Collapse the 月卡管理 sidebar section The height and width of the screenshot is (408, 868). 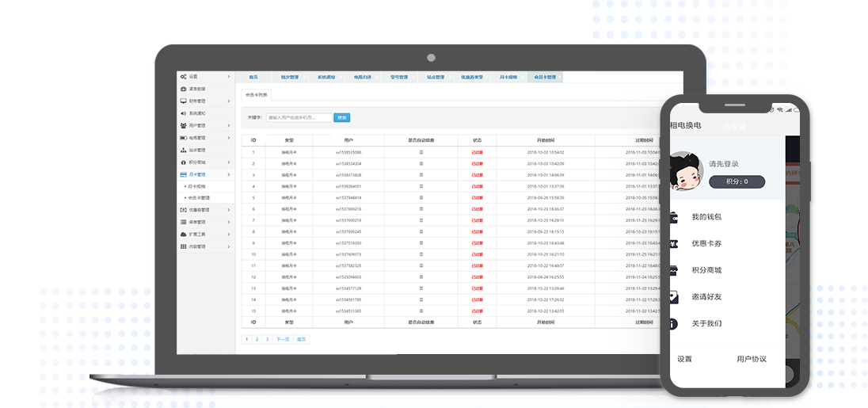tap(229, 174)
